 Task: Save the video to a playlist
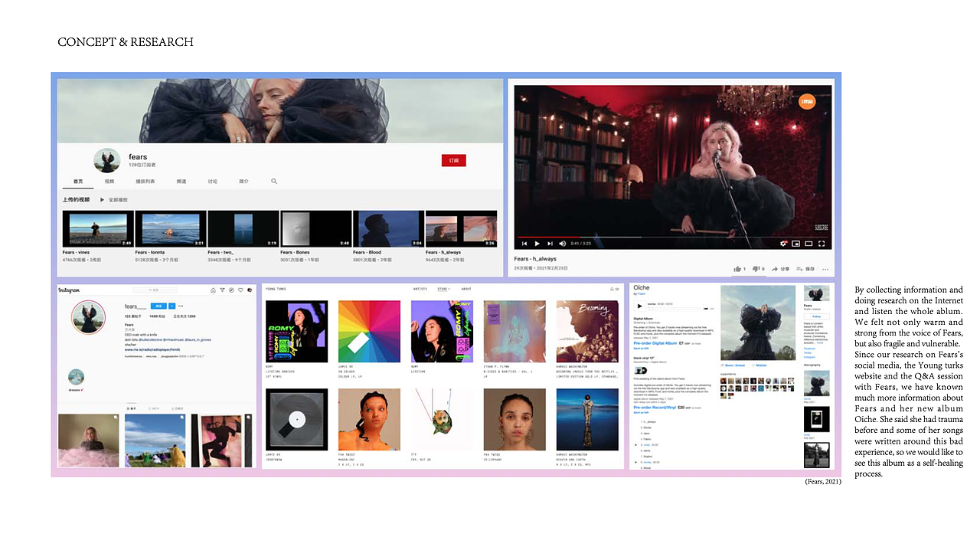805,269
